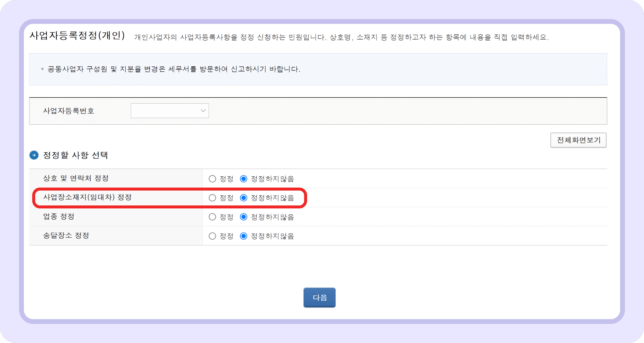644x343 pixels.
Task: Pick 정정하지않음 for 송달장소 정정
Action: [x=244, y=236]
